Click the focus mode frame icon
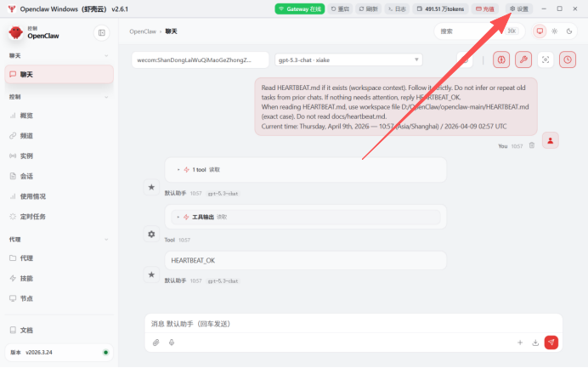Viewport: 588px width, 368px height. point(546,59)
